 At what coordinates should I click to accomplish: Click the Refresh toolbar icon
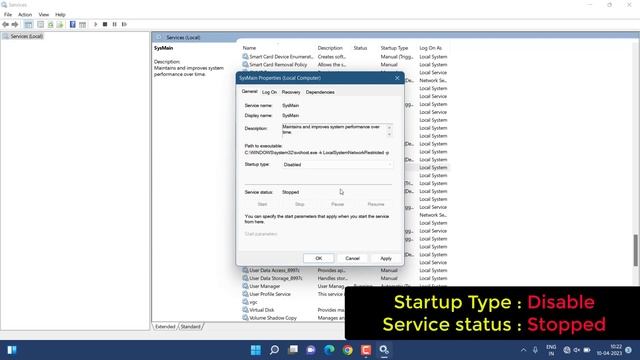pos(51,24)
